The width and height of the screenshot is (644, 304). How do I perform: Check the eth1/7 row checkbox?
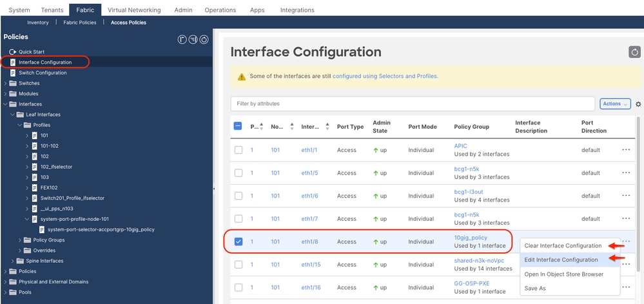(239, 219)
